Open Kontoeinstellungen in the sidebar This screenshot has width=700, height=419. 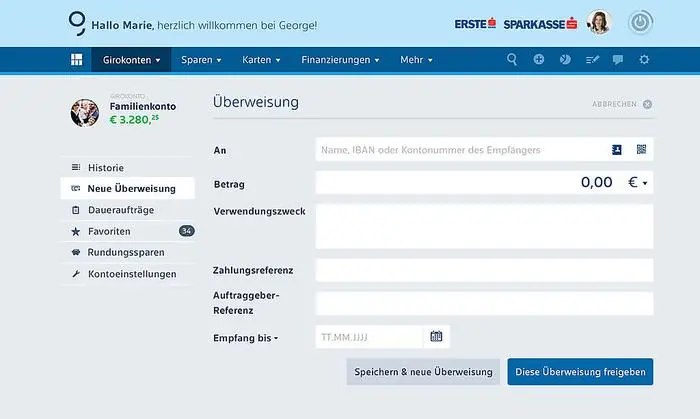128,274
